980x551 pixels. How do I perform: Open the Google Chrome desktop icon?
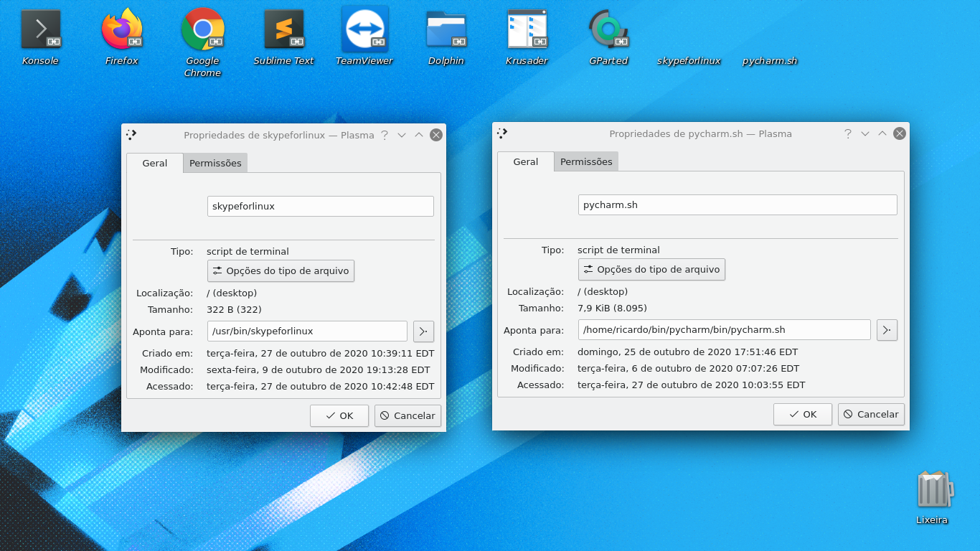coord(202,43)
